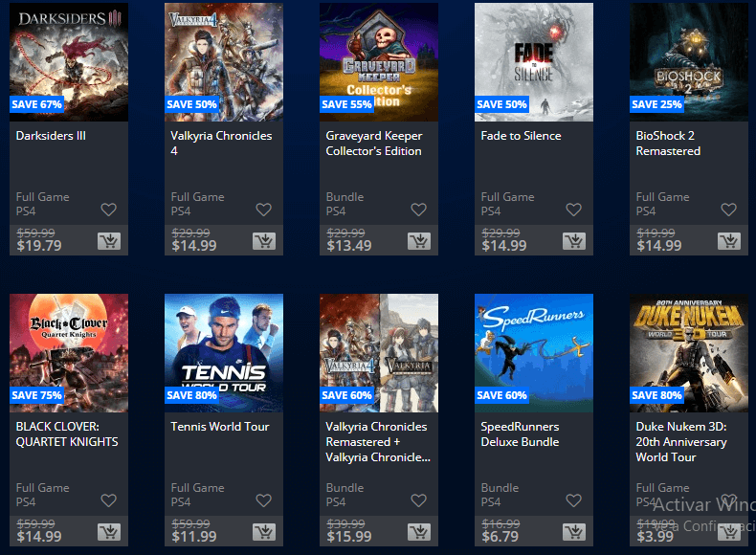Open the Valkyria Chronicles 4 cover image

[224, 62]
